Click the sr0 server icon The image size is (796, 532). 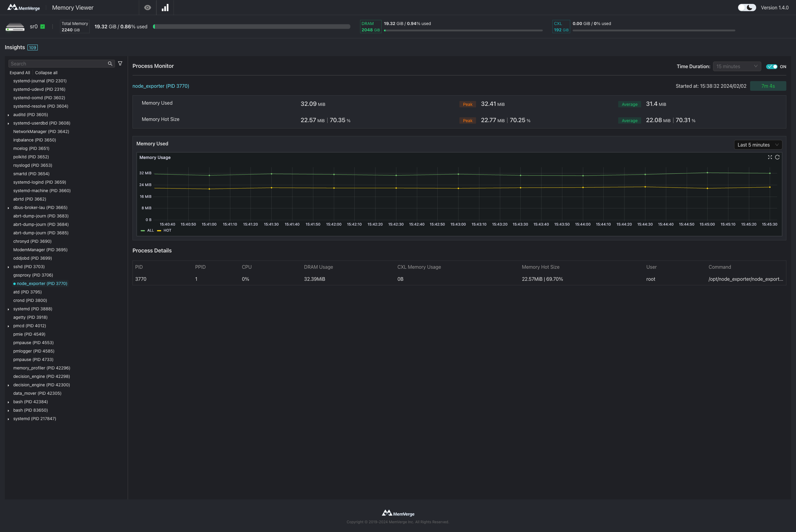(15, 27)
